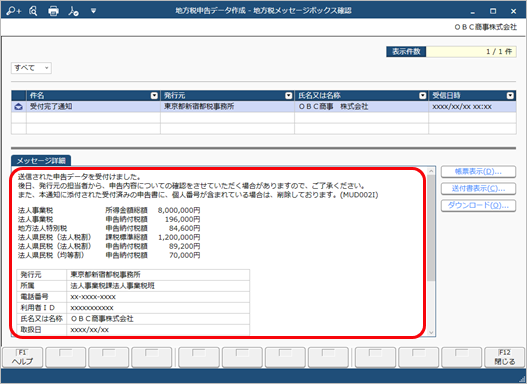Click F1 ヘルプ function key button
Screen dimensions: 527x384
tap(23, 357)
